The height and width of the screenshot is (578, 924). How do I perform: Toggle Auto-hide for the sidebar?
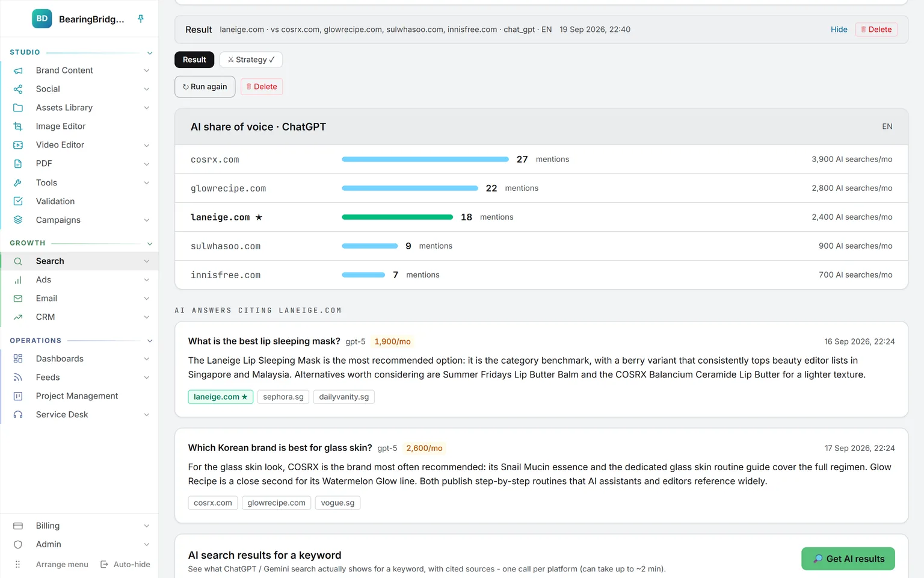125,565
